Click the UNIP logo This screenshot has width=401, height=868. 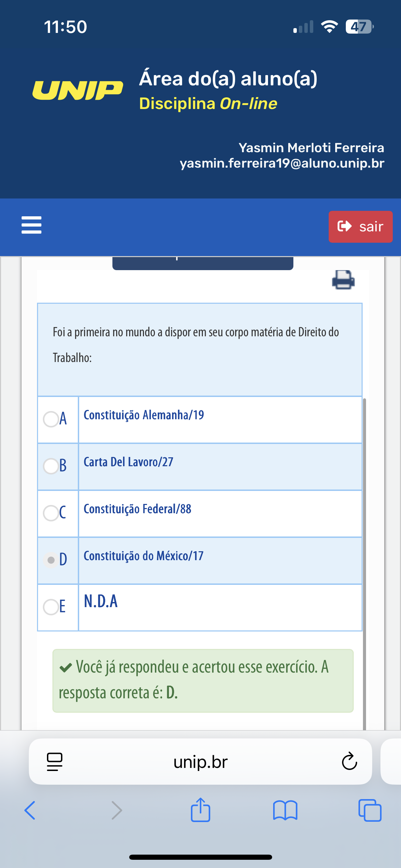(x=78, y=91)
